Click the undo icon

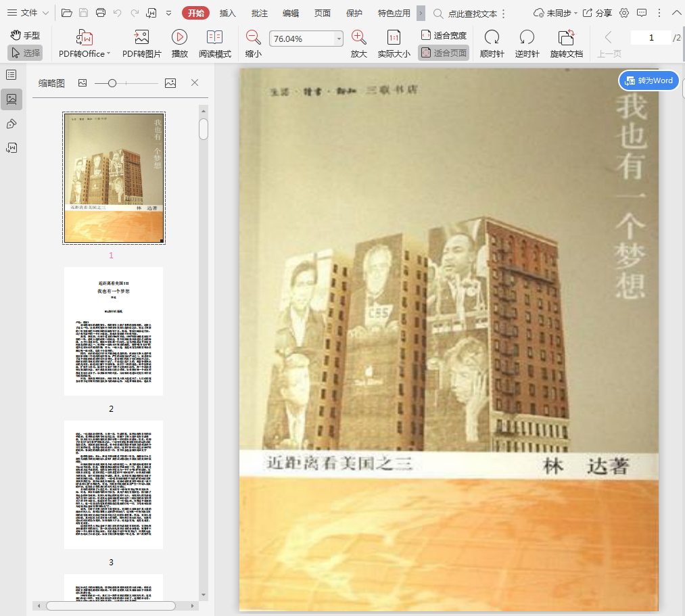[x=117, y=13]
